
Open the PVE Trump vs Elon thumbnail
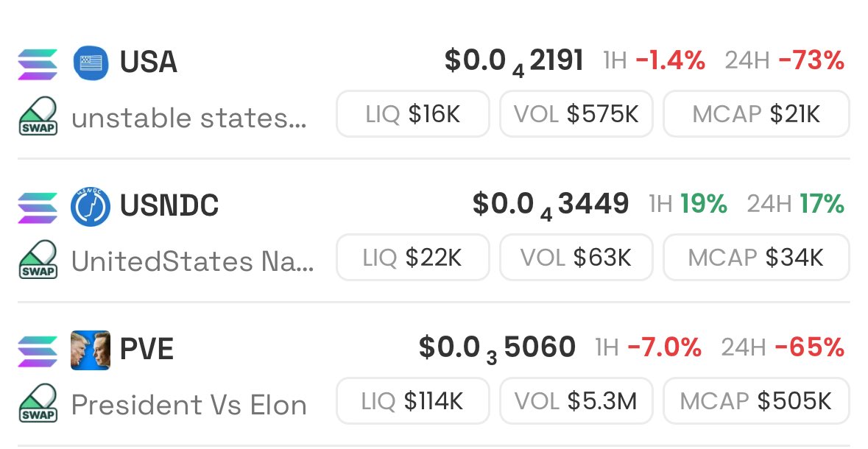(91, 350)
